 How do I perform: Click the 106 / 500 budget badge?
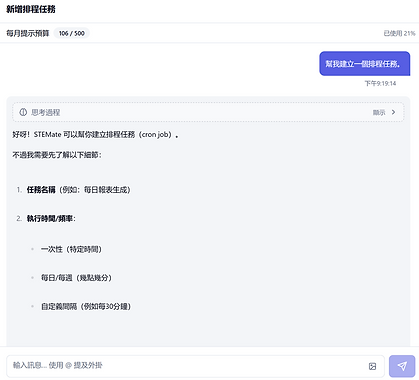pyautogui.click(x=72, y=33)
